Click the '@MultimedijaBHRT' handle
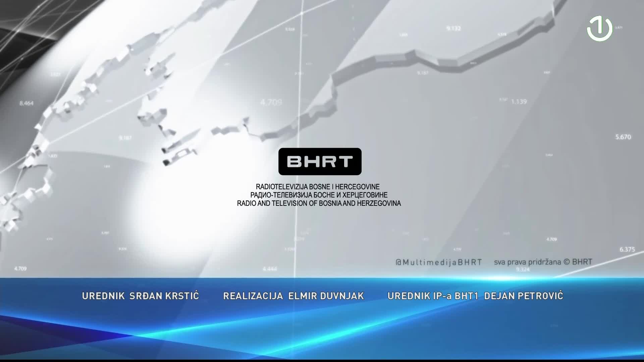Image resolution: width=644 pixels, height=362 pixels. coord(439,262)
